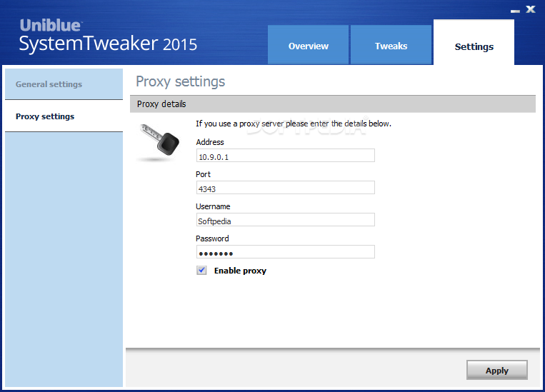545x392 pixels.
Task: Uncheck the Enable proxy checkbox
Action: [201, 271]
